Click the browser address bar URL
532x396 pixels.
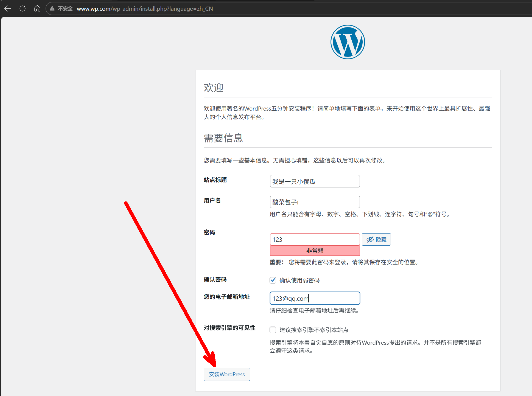click(145, 9)
